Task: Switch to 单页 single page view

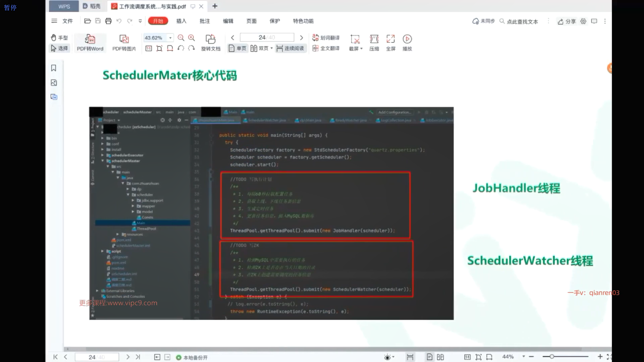Action: click(237, 49)
